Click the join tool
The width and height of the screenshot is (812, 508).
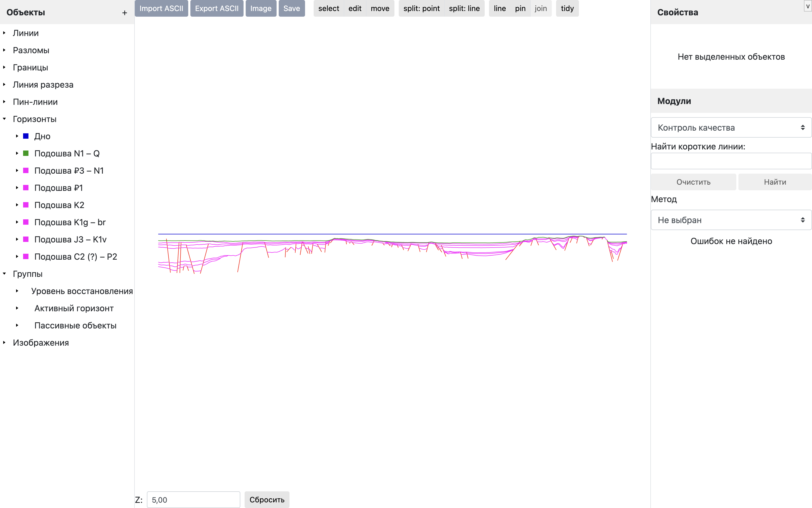tap(541, 8)
